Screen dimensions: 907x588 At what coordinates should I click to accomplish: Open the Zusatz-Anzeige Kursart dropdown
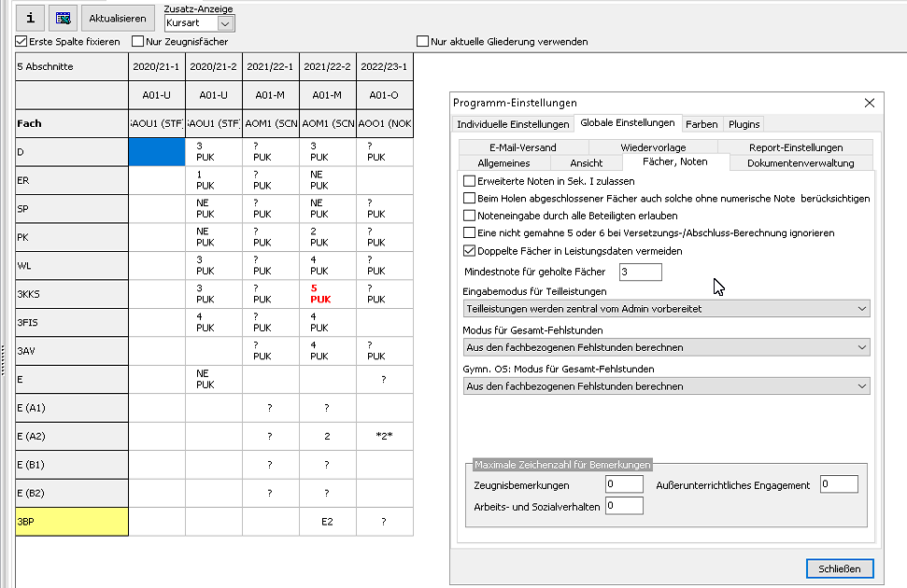coord(226,23)
